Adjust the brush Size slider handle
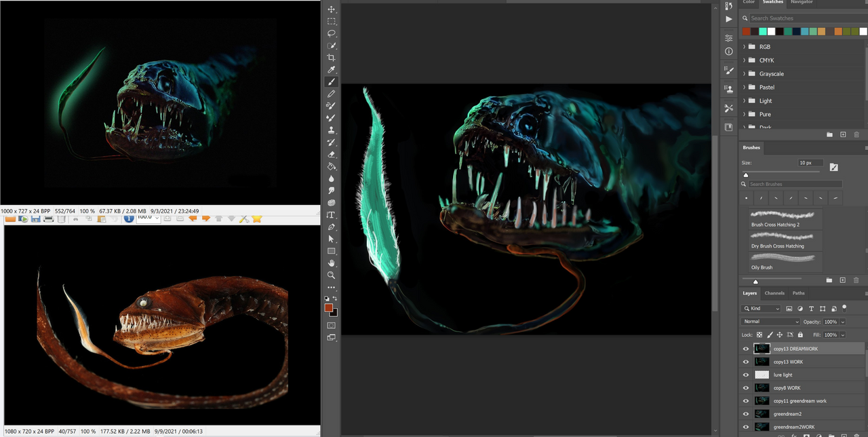This screenshot has width=868, height=437. click(x=746, y=175)
